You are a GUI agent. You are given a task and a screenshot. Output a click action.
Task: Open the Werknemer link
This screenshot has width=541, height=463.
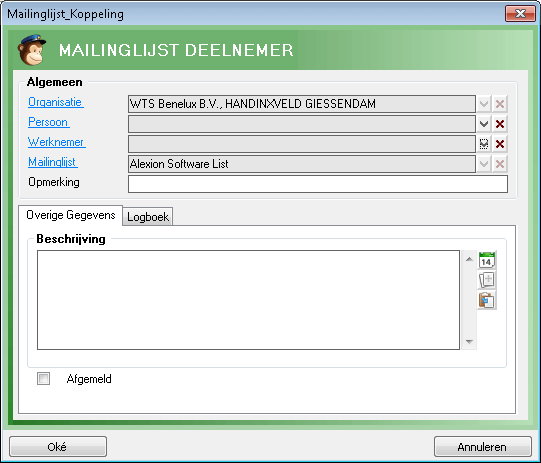pyautogui.click(x=57, y=142)
